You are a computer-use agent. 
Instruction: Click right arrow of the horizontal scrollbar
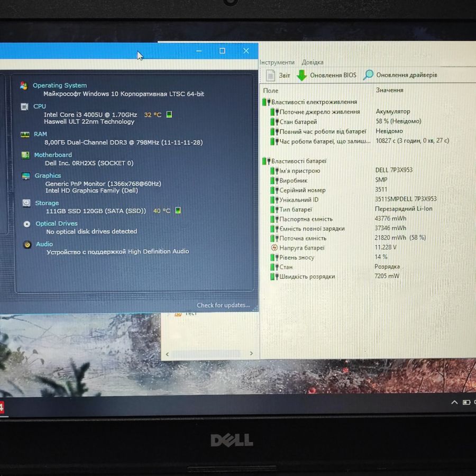(251, 353)
